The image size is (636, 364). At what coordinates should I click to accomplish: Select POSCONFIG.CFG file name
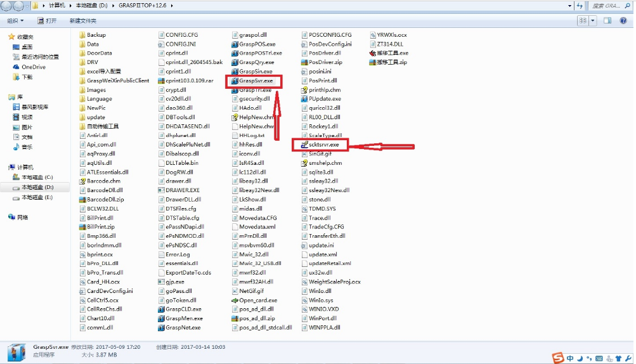(330, 35)
